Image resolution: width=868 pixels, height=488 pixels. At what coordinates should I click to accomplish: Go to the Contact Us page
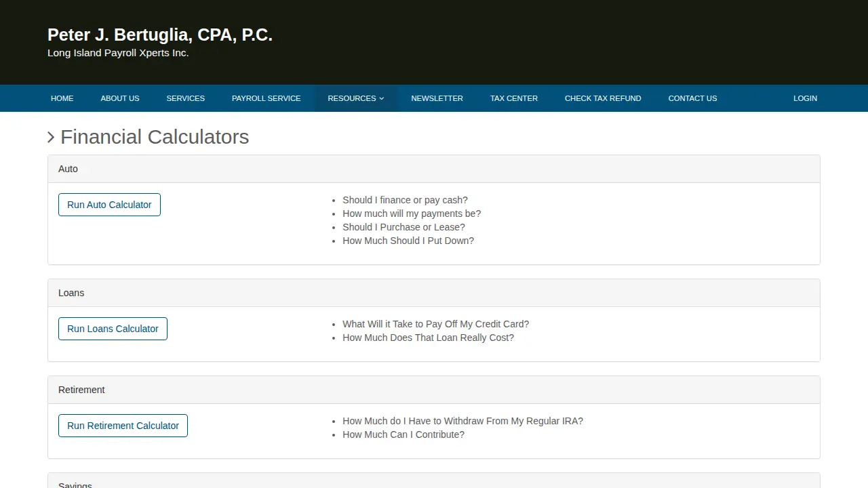692,98
